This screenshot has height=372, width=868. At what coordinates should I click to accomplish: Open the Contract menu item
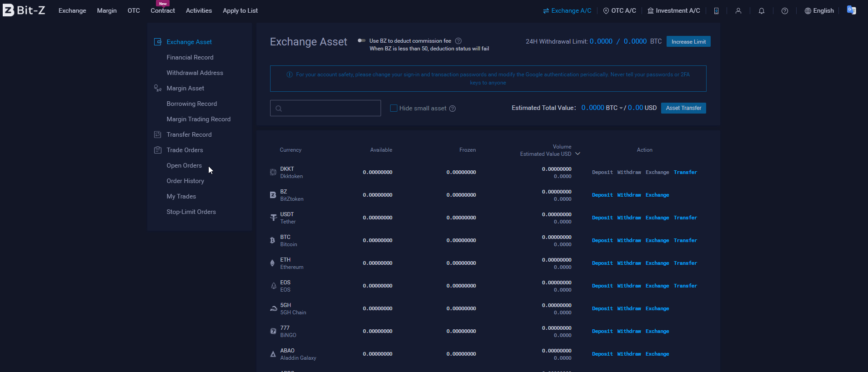[x=163, y=11]
